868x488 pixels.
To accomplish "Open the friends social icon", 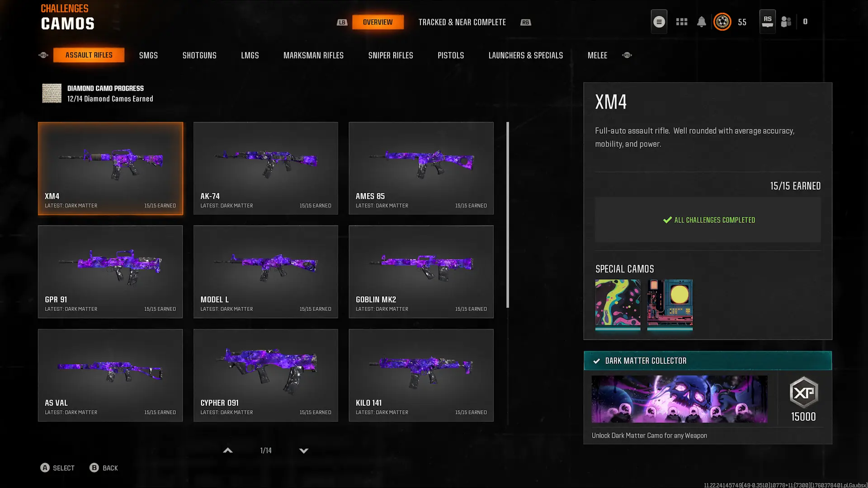I will tap(786, 22).
